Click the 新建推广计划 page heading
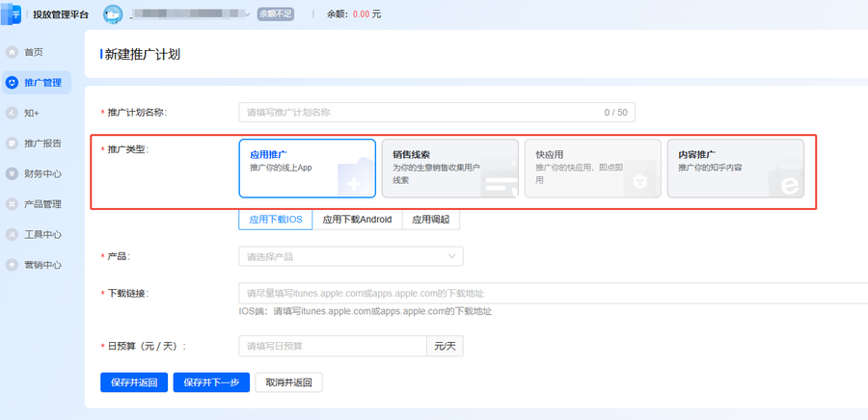This screenshot has height=420, width=868. (143, 54)
